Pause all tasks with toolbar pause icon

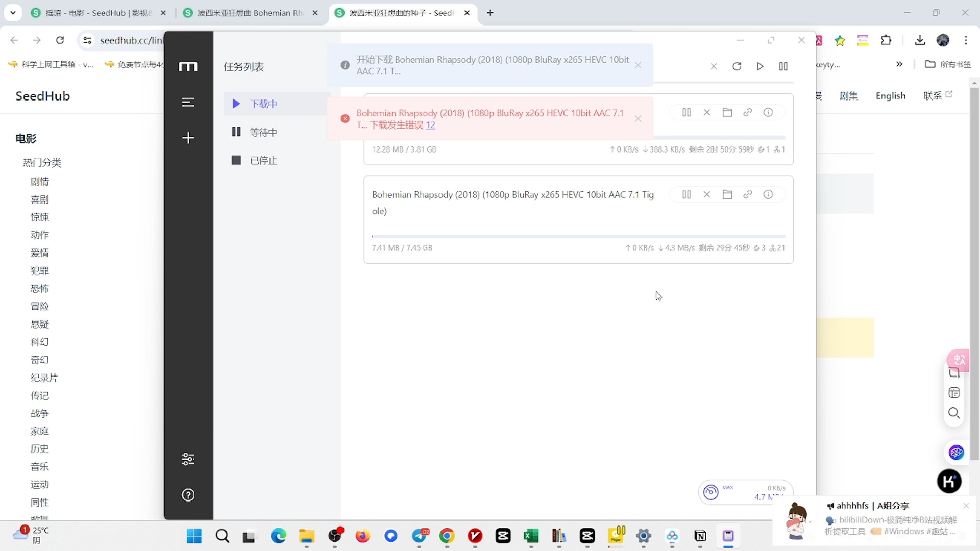click(x=783, y=66)
